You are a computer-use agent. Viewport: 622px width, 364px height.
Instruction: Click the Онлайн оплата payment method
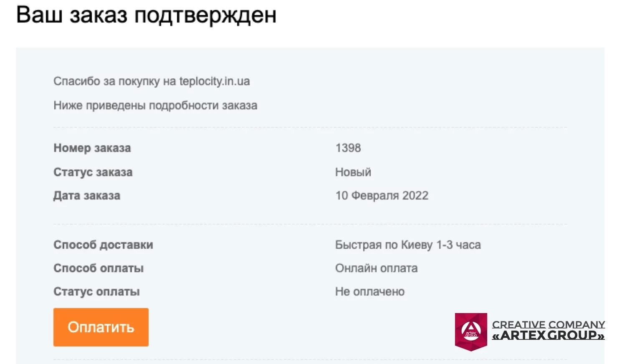(376, 268)
